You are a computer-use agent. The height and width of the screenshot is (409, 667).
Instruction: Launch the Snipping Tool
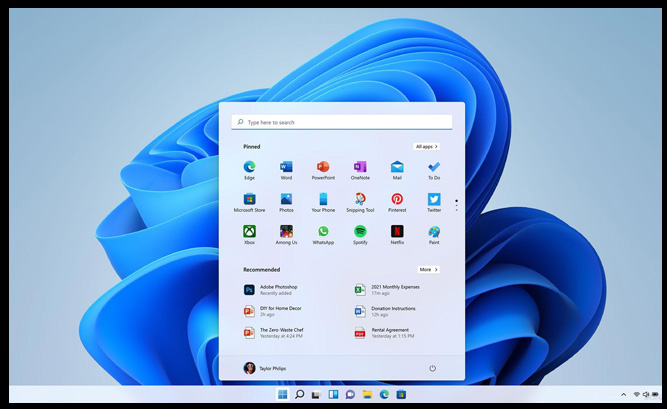point(360,203)
